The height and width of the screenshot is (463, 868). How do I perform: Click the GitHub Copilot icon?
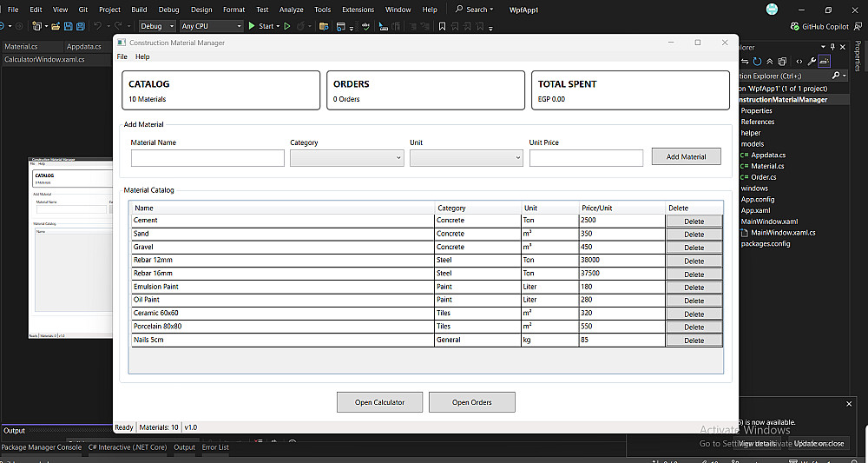(x=794, y=26)
